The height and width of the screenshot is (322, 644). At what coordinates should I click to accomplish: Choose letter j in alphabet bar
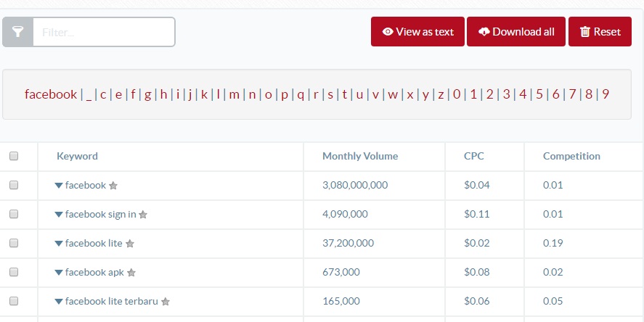tap(190, 94)
